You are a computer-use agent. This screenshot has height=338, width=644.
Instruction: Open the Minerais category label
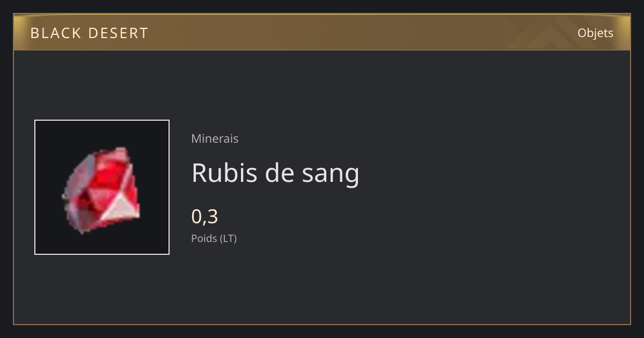click(215, 139)
